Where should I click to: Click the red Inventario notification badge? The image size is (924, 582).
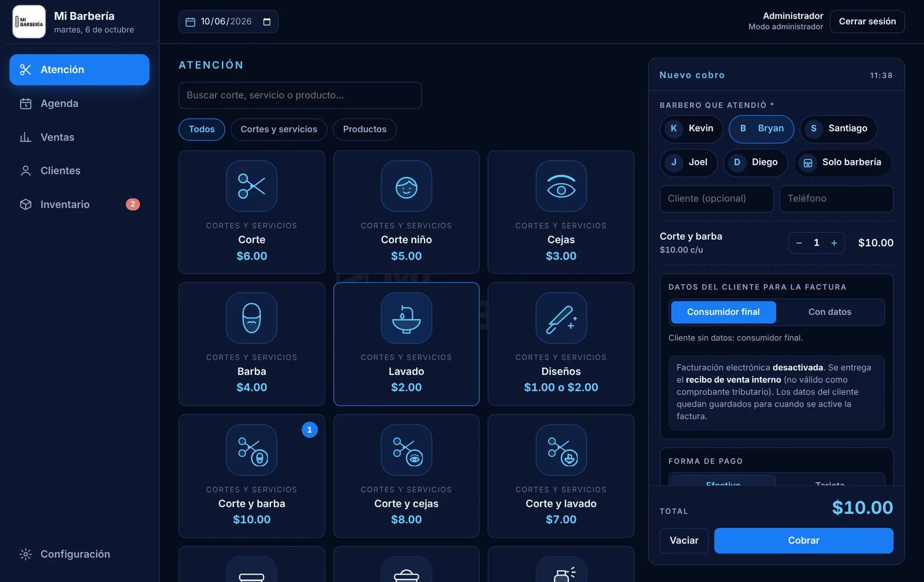pos(133,204)
